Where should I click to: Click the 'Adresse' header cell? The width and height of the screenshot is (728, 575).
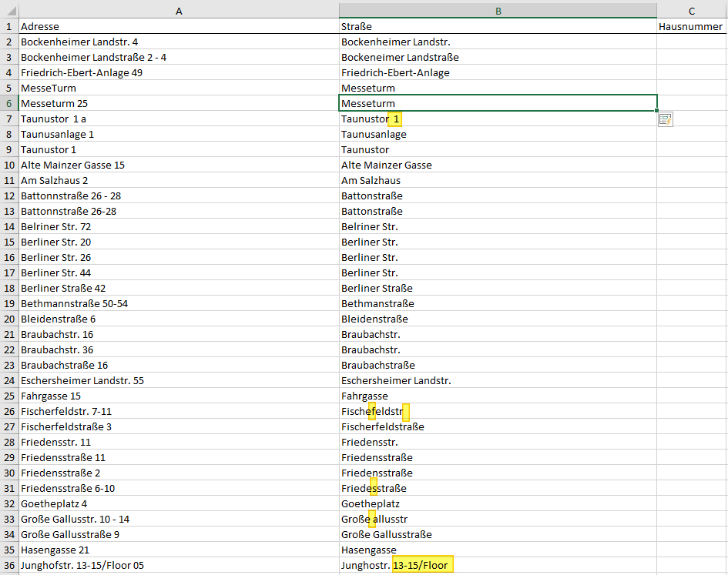tap(179, 26)
